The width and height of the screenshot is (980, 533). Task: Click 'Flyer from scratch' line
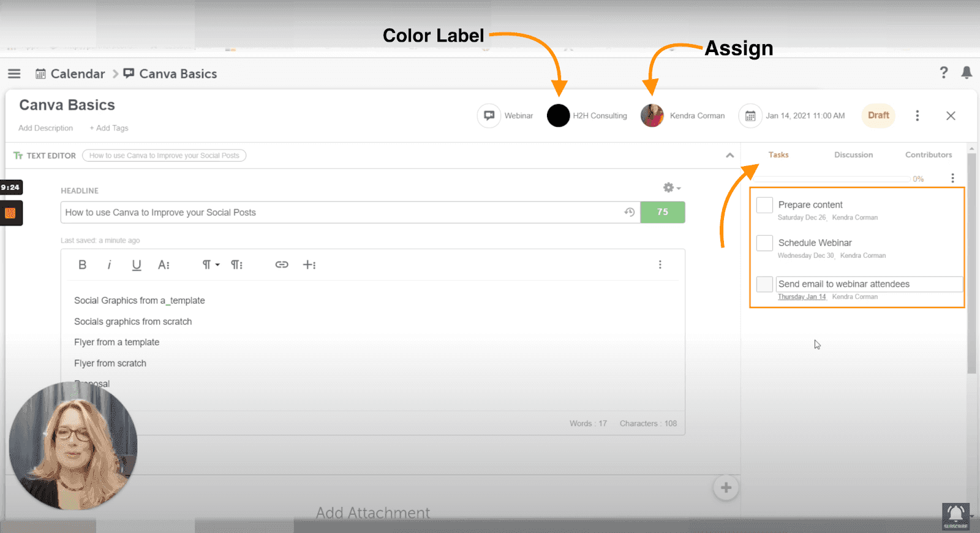coord(110,363)
